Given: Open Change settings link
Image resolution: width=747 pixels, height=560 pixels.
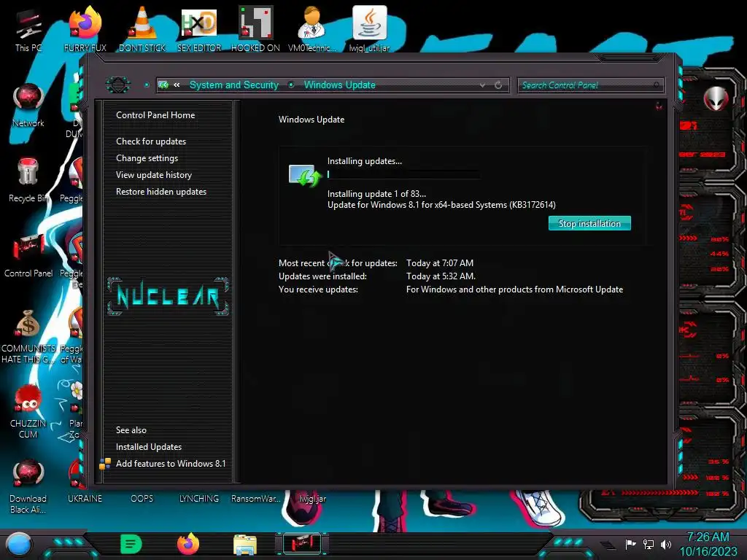Looking at the screenshot, I should [x=147, y=158].
